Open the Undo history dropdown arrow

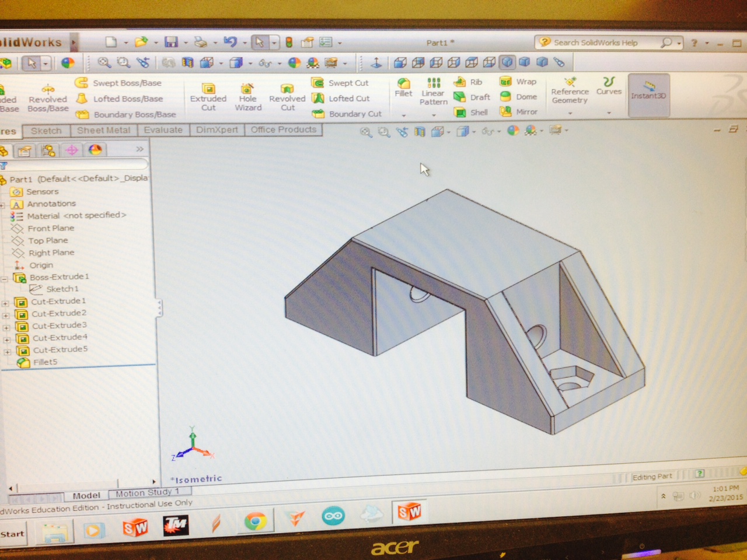tap(245, 43)
